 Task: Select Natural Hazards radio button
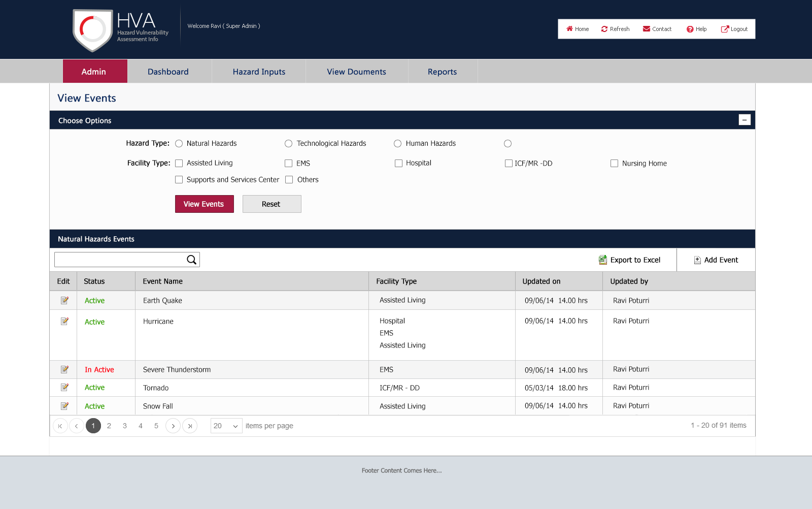pyautogui.click(x=179, y=144)
